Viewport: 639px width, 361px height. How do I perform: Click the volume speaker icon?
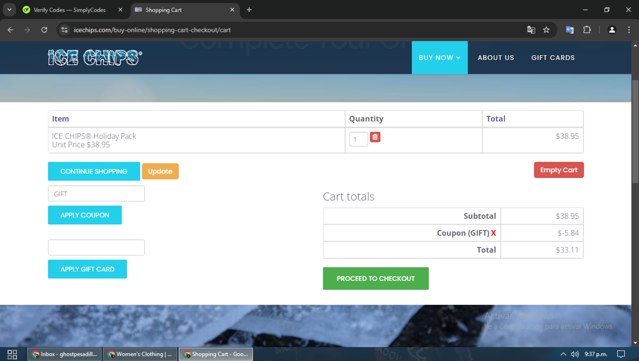point(575,354)
